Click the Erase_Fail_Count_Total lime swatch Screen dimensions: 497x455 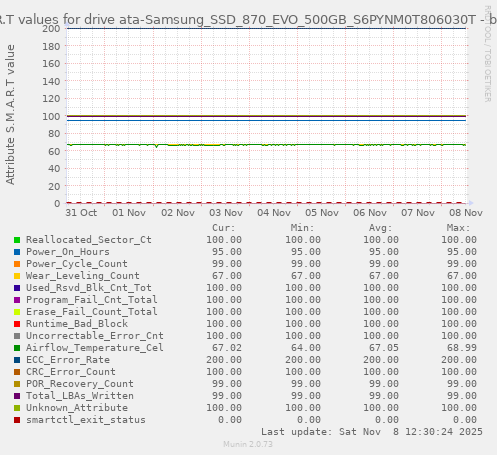coord(17,312)
